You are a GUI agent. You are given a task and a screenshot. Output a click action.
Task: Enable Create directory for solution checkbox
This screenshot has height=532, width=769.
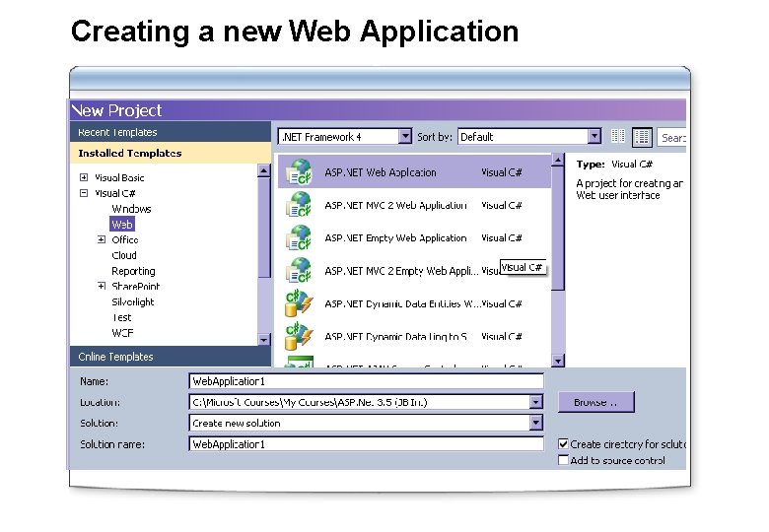563,443
